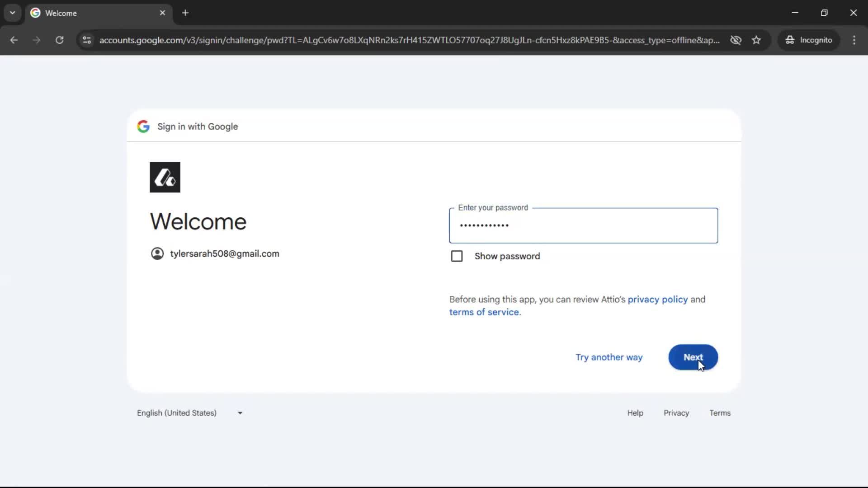Click the browser back navigation arrow
The image size is (868, 488).
pyautogui.click(x=14, y=40)
